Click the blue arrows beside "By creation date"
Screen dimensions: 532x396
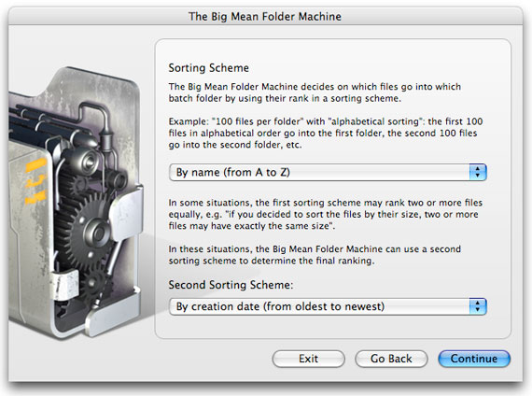pyautogui.click(x=478, y=306)
